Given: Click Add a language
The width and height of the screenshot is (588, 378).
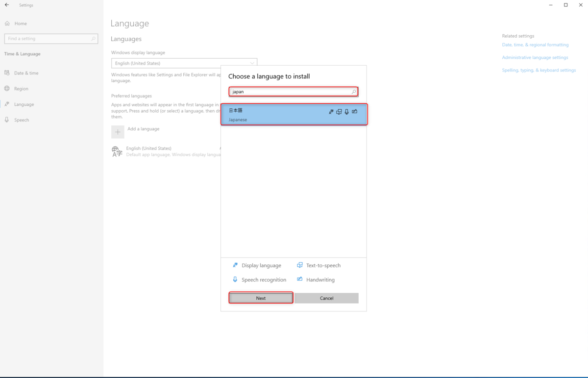Looking at the screenshot, I should tap(143, 129).
